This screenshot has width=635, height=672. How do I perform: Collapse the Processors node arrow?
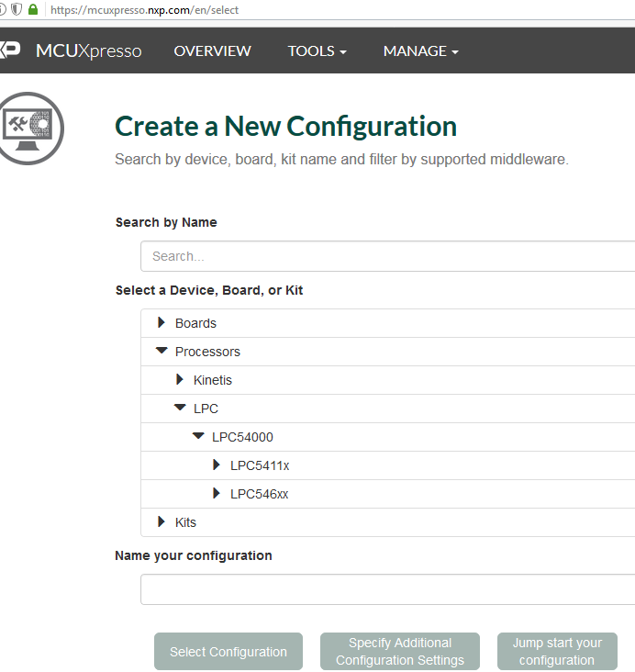pos(162,352)
